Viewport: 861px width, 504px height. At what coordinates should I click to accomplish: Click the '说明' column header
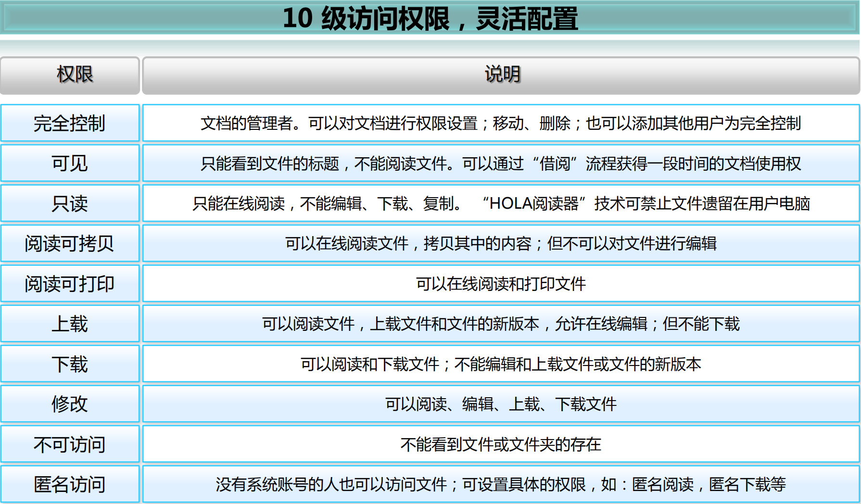point(501,75)
